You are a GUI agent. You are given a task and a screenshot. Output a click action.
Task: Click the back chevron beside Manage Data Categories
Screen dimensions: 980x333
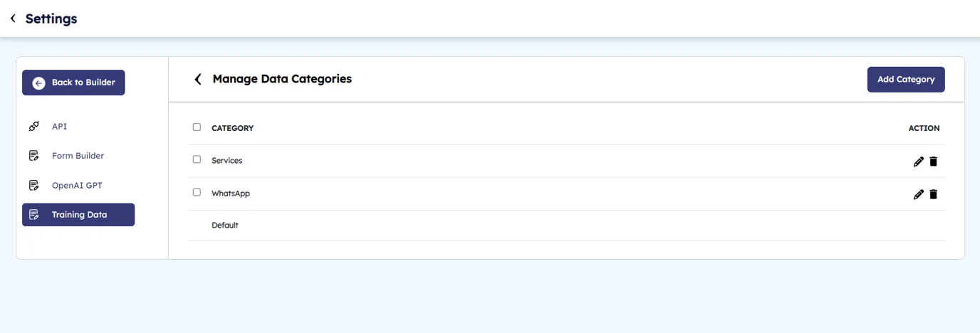(x=198, y=79)
